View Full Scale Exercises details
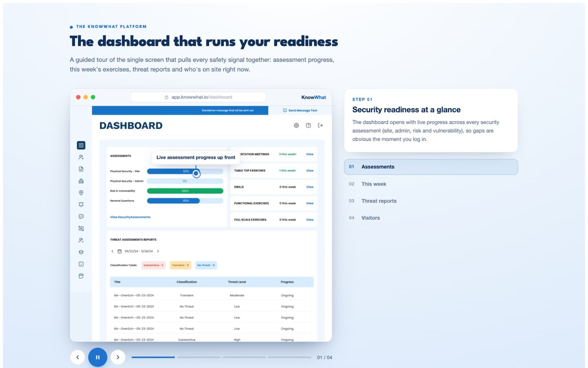This screenshot has width=588, height=368. [310, 220]
